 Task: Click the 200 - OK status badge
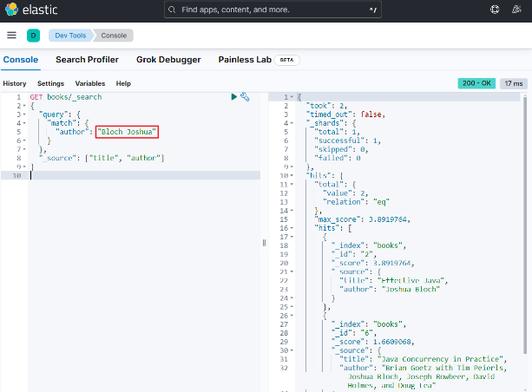coord(476,83)
